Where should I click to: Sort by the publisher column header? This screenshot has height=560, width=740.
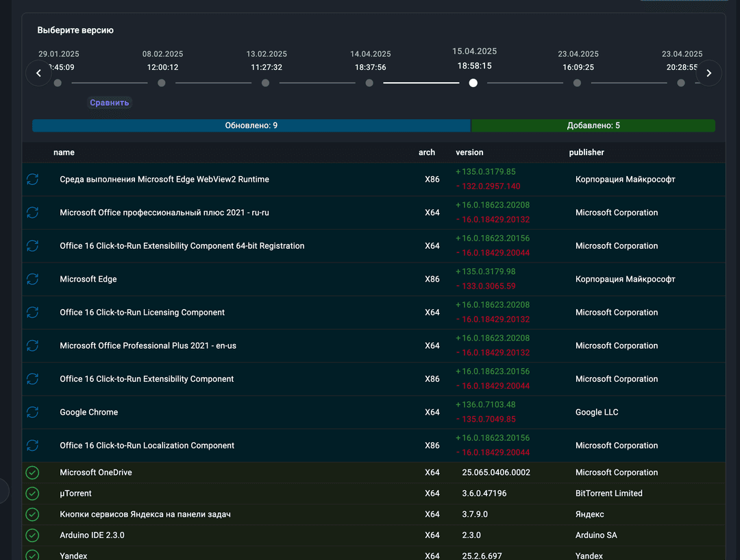pyautogui.click(x=587, y=152)
